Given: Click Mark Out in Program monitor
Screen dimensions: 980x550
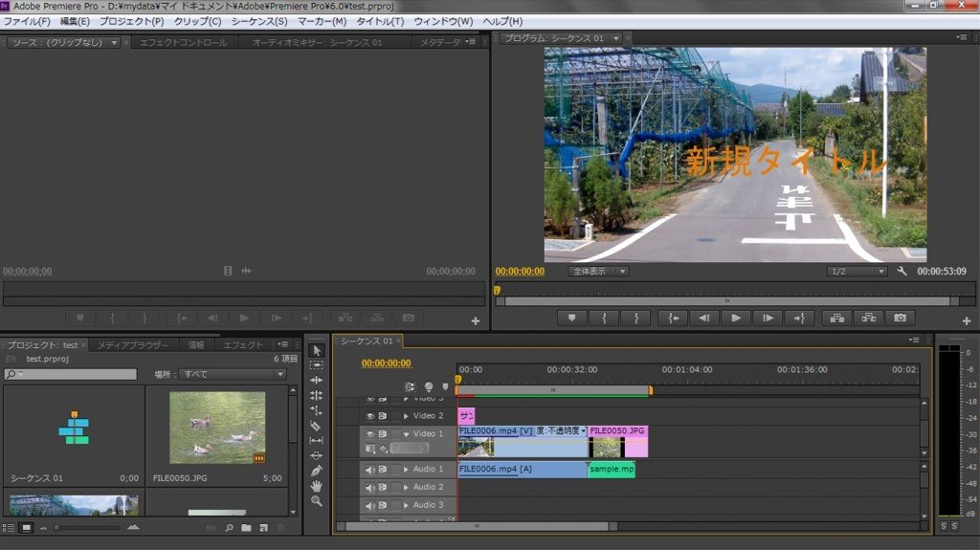Looking at the screenshot, I should pyautogui.click(x=636, y=319).
